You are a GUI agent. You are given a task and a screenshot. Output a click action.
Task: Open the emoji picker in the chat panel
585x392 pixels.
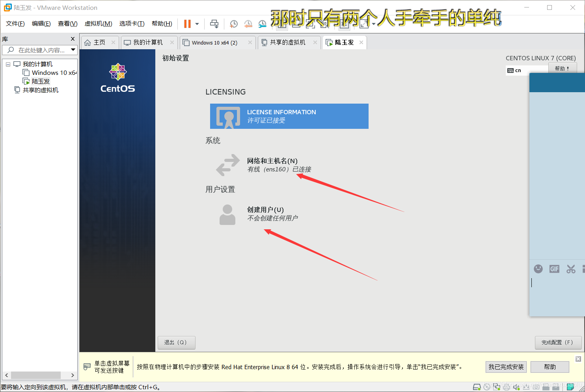click(x=538, y=269)
